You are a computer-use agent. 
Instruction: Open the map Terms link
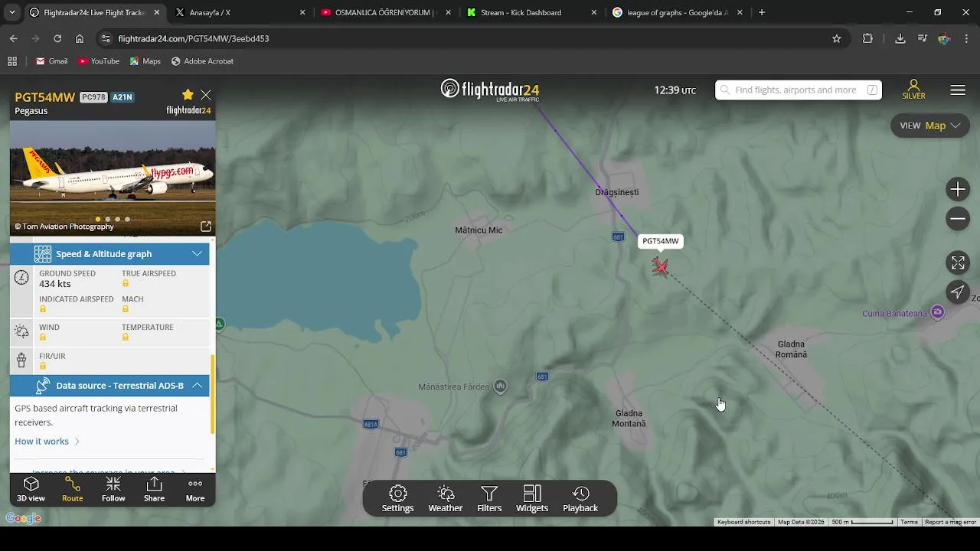coord(909,522)
